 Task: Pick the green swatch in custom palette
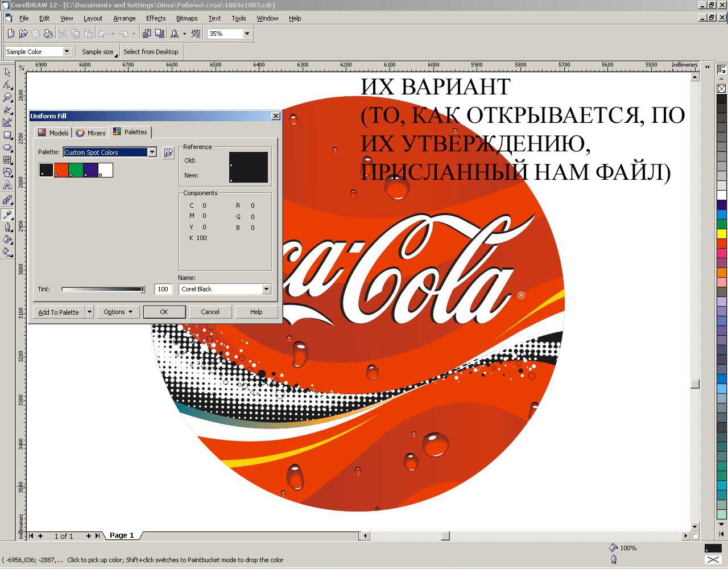point(76,170)
